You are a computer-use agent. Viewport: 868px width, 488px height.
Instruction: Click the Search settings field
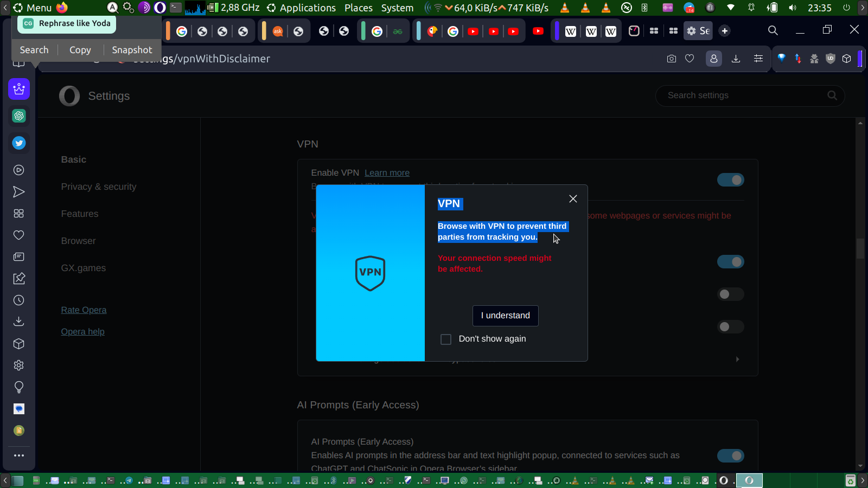point(743,95)
